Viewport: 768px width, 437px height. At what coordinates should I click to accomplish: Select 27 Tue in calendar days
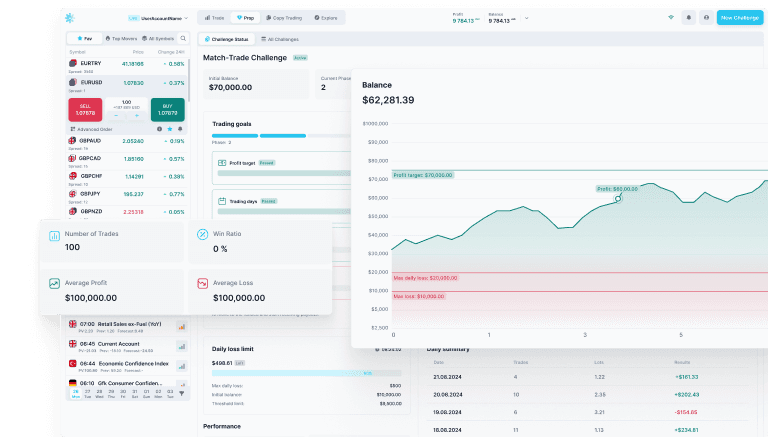[x=87, y=394]
